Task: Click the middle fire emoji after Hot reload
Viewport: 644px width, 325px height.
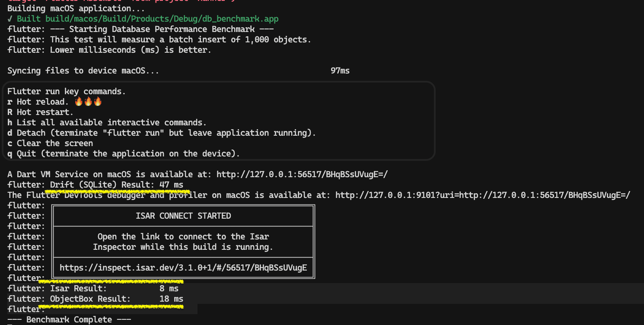Action: tap(88, 102)
